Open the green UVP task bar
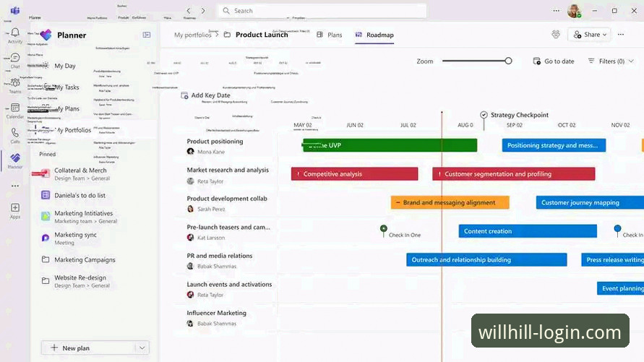The width and height of the screenshot is (644, 362). pos(390,145)
